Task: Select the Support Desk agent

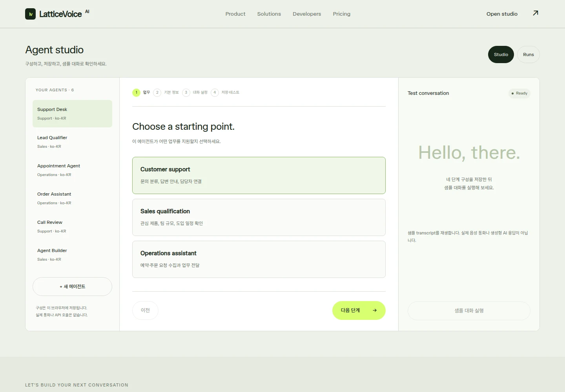Action: tap(72, 114)
